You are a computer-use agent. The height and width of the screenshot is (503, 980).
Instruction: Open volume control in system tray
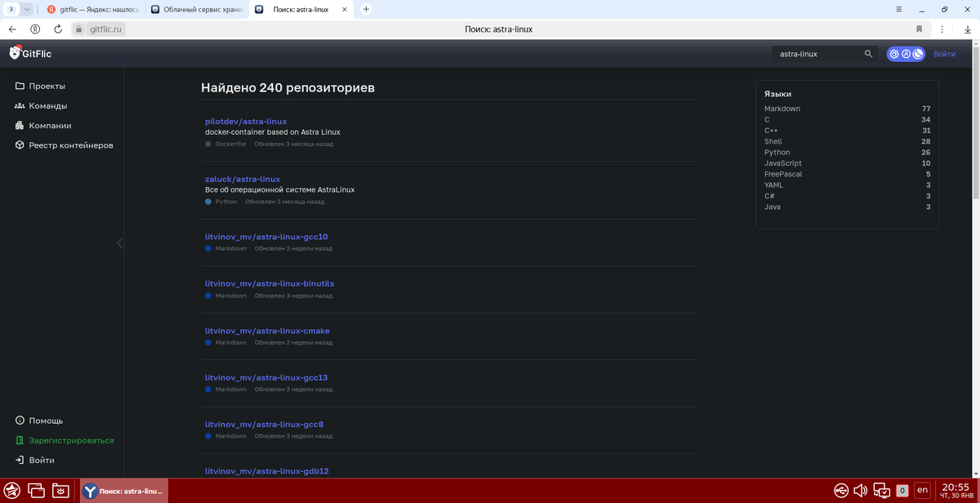coord(861,491)
